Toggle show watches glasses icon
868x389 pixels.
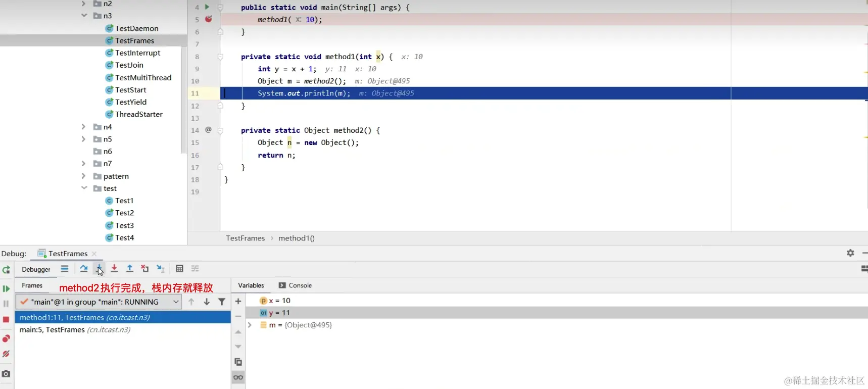click(238, 377)
